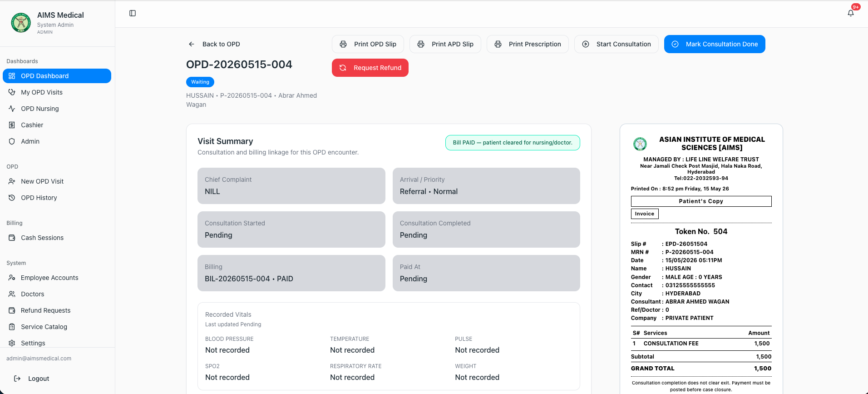The width and height of the screenshot is (868, 394).
Task: Click Print APD Slip button
Action: point(445,44)
